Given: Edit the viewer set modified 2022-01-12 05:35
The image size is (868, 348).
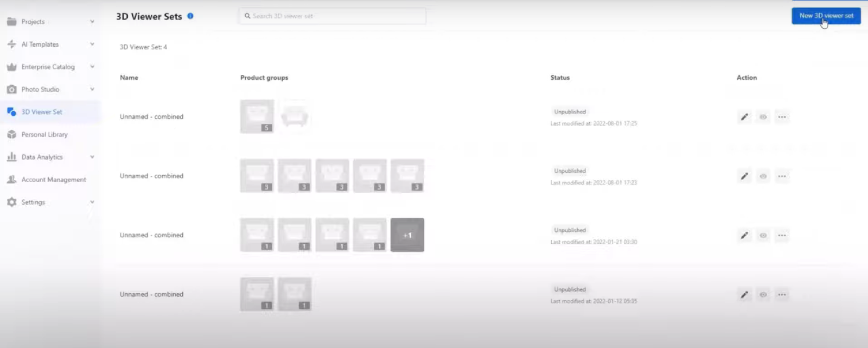Looking at the screenshot, I should pos(744,294).
